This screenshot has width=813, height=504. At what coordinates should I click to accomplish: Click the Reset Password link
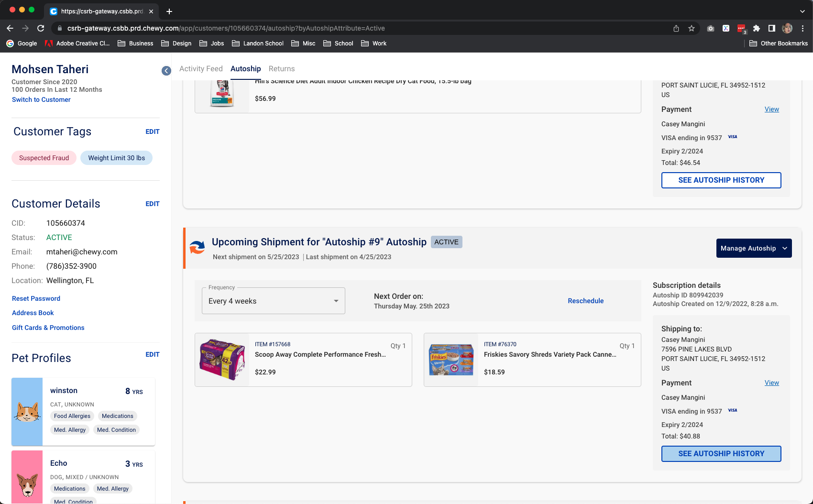click(x=36, y=298)
